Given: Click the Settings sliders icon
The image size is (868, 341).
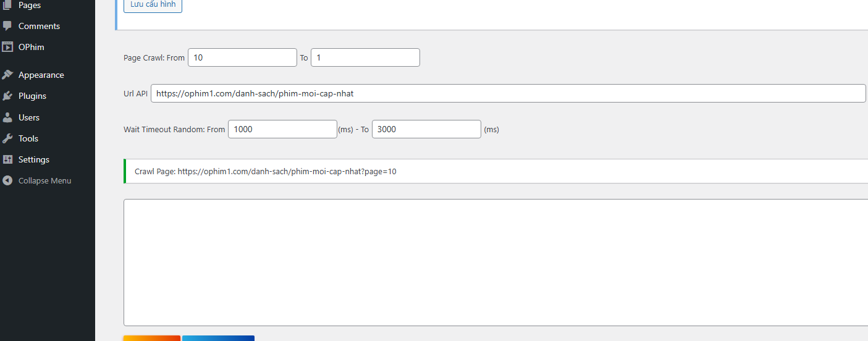Looking at the screenshot, I should click(7, 159).
